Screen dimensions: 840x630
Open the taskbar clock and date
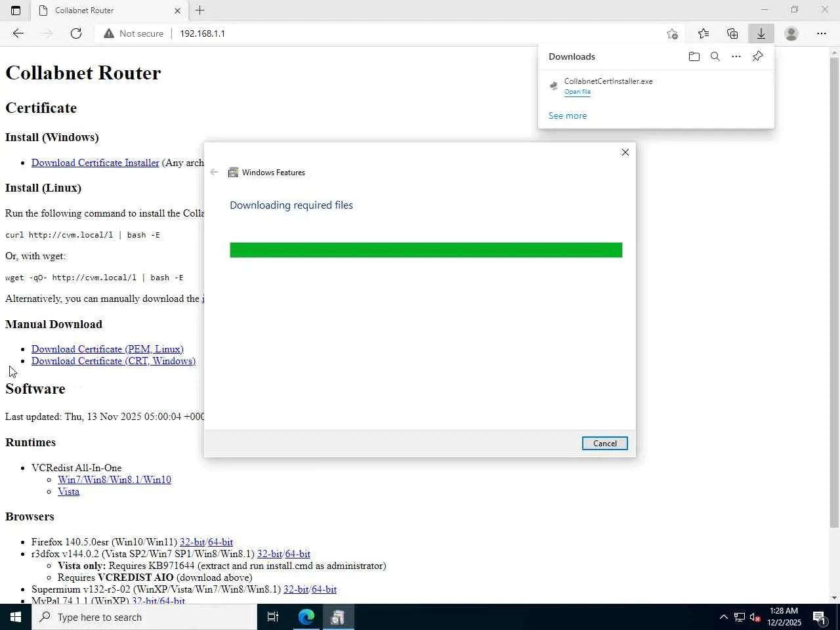[x=784, y=617]
